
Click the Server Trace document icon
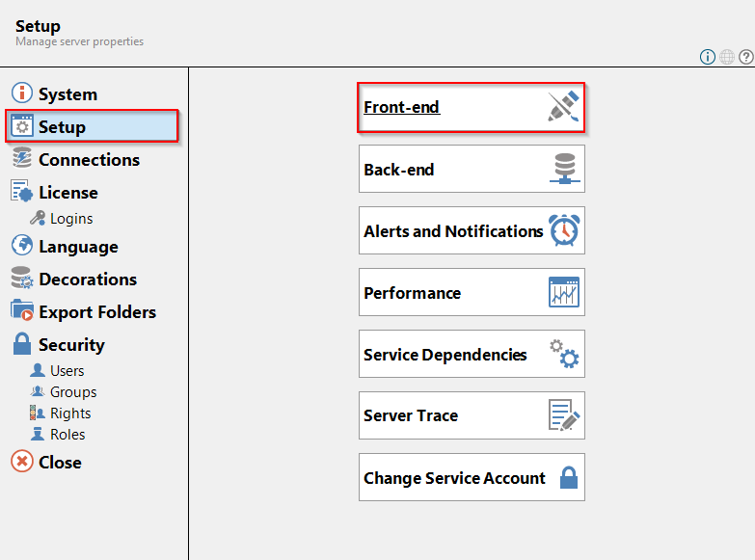564,415
